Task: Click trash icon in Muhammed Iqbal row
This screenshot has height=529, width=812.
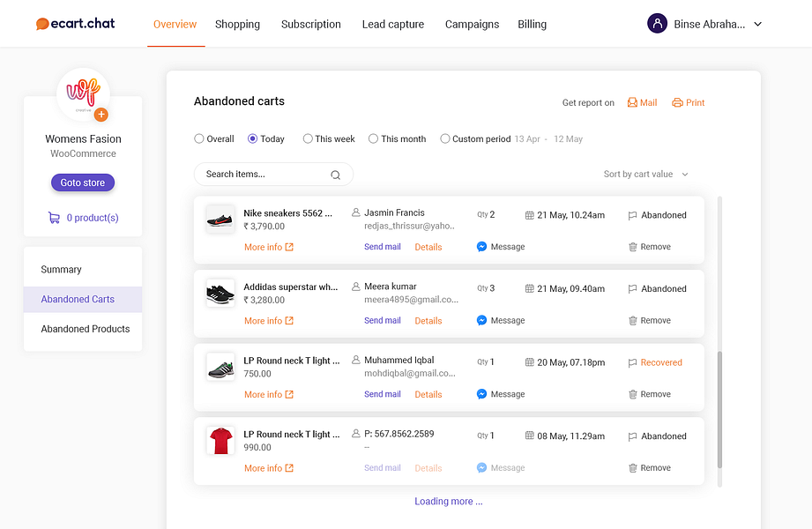Action: (x=632, y=394)
